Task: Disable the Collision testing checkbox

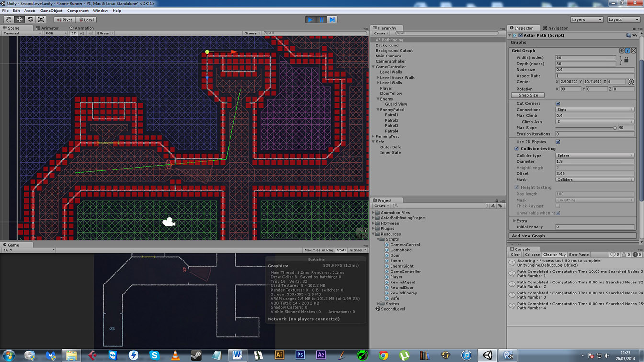Action: point(517,149)
